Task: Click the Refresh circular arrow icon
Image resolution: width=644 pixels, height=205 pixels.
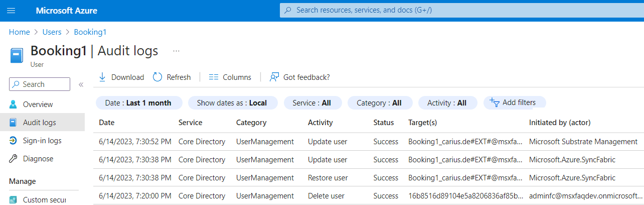Action: click(157, 77)
